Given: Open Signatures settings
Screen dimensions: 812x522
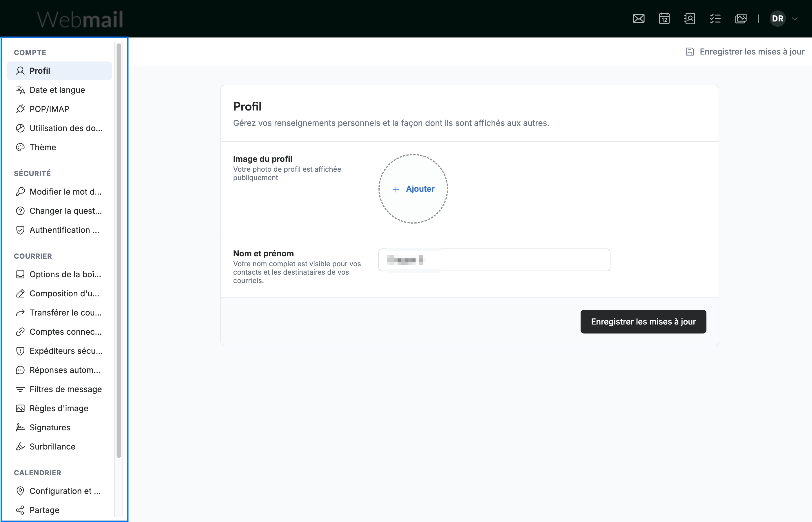Looking at the screenshot, I should pos(59,427).
